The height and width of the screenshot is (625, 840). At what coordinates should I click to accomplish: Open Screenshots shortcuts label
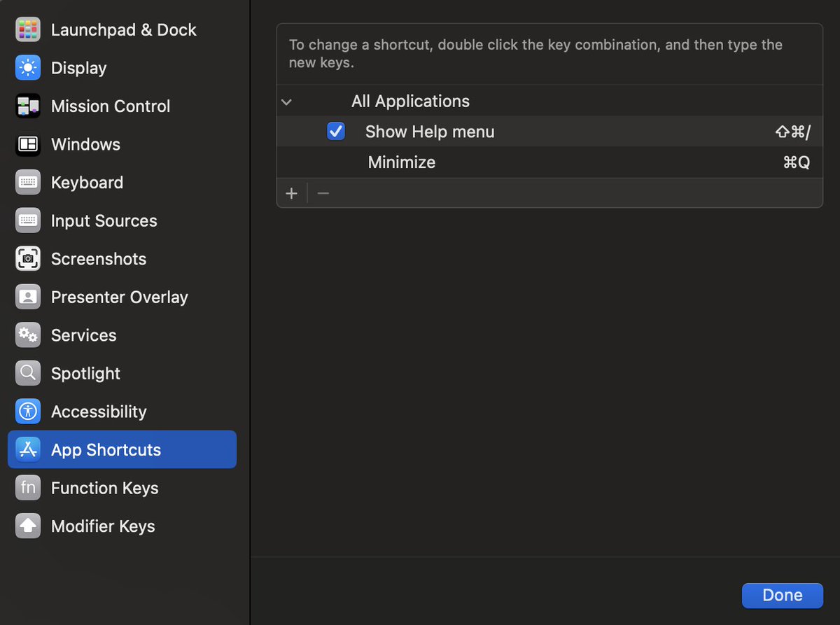coord(99,258)
